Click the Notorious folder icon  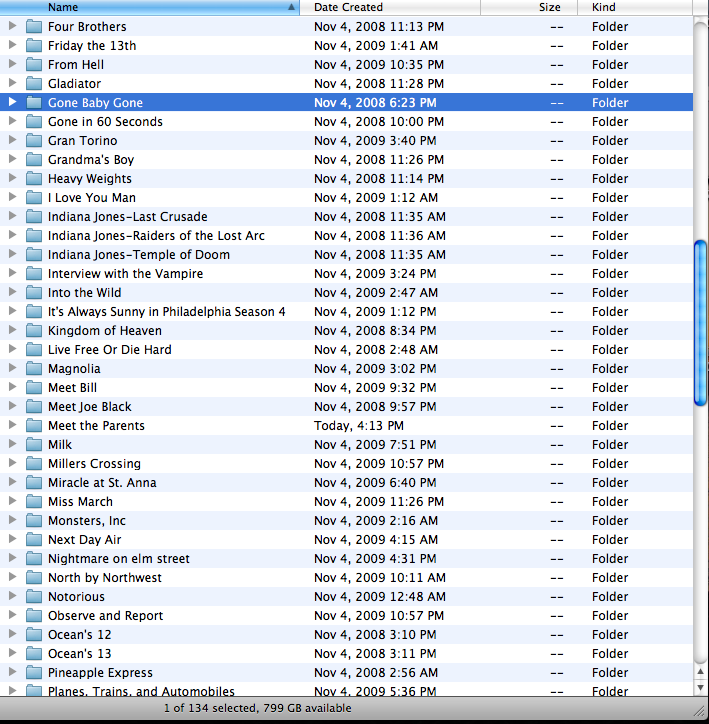[34, 596]
